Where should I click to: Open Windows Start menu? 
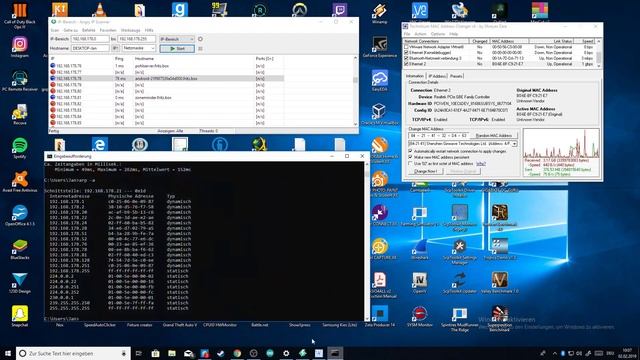(8, 353)
